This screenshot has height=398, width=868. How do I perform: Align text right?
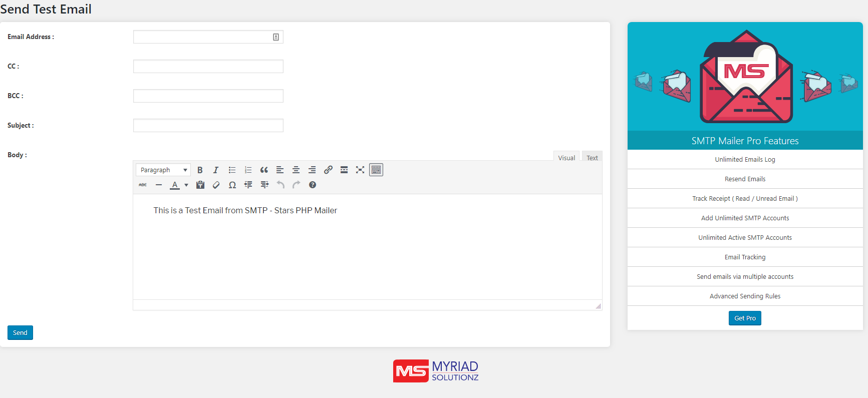(x=312, y=170)
